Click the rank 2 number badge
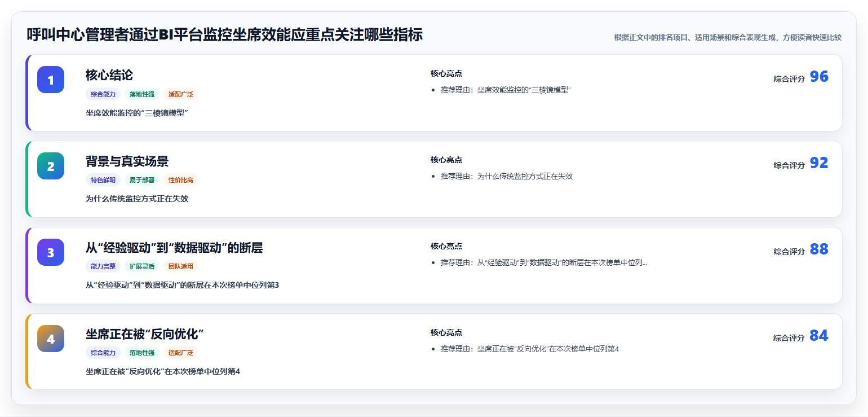This screenshot has width=868, height=417. [51, 166]
